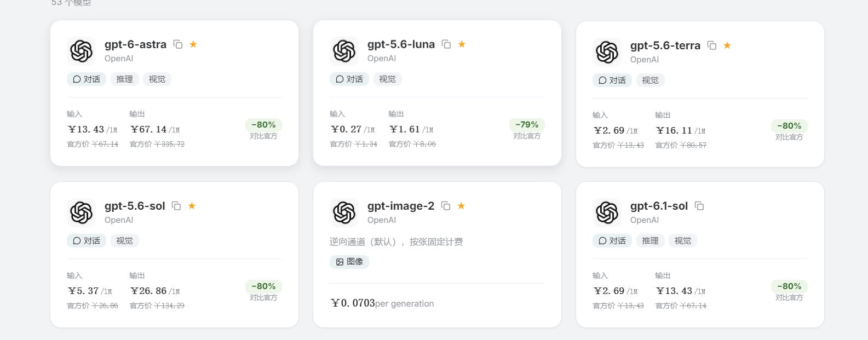Click the 视觉 tag on gpt-5.6-sol card
The width and height of the screenshot is (868, 340).
125,241
